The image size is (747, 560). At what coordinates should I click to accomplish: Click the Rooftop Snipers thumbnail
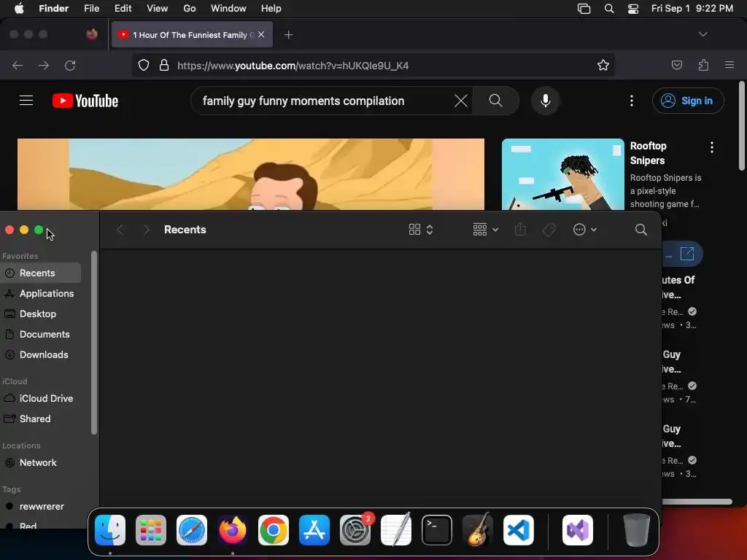pyautogui.click(x=562, y=174)
